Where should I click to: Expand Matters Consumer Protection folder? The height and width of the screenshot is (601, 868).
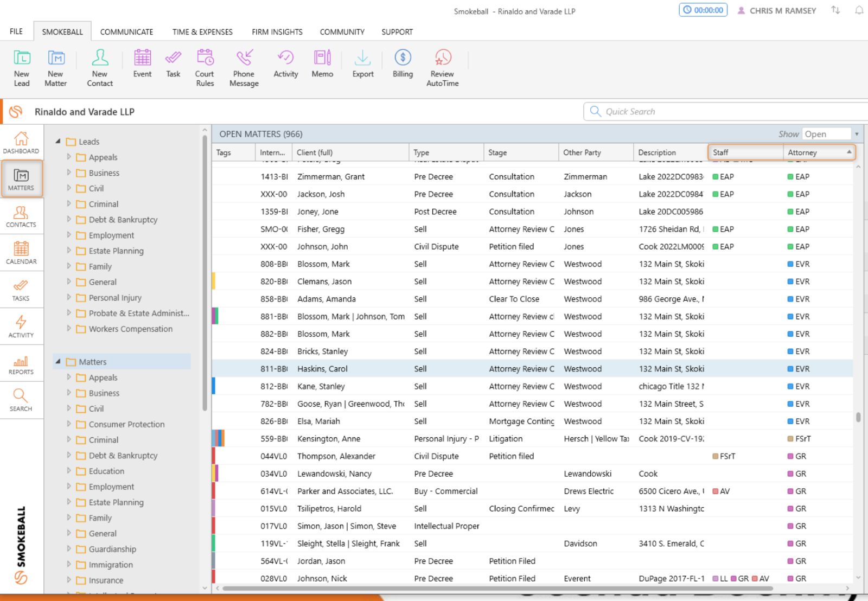click(69, 424)
